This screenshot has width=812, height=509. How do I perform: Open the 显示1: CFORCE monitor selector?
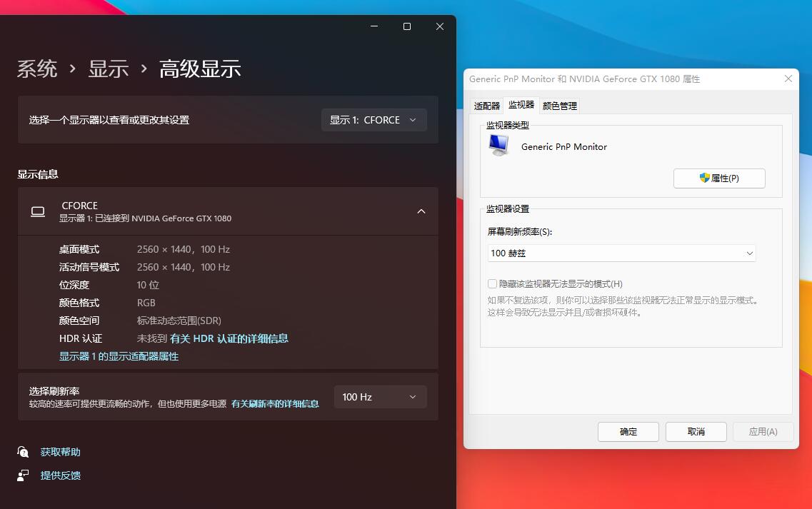pyautogui.click(x=374, y=120)
